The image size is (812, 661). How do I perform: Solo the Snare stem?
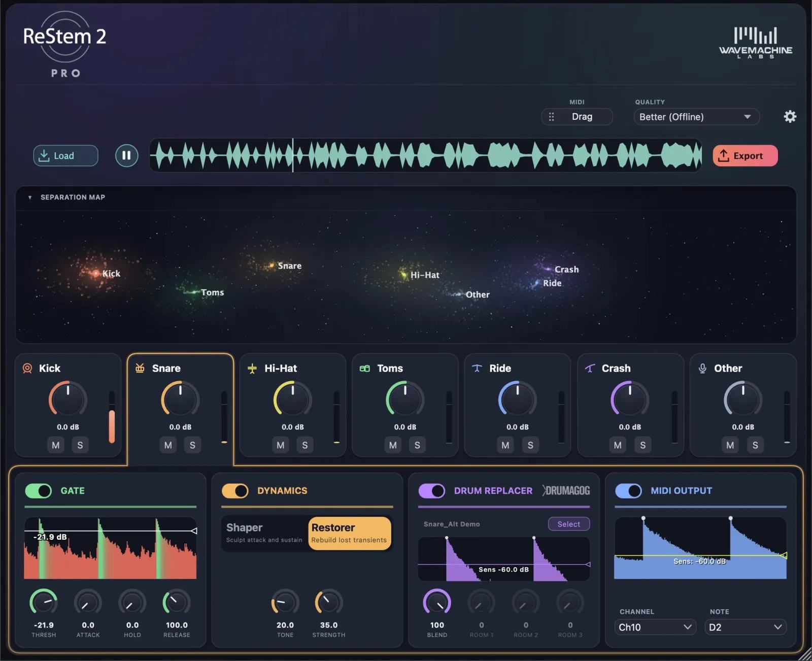(192, 445)
